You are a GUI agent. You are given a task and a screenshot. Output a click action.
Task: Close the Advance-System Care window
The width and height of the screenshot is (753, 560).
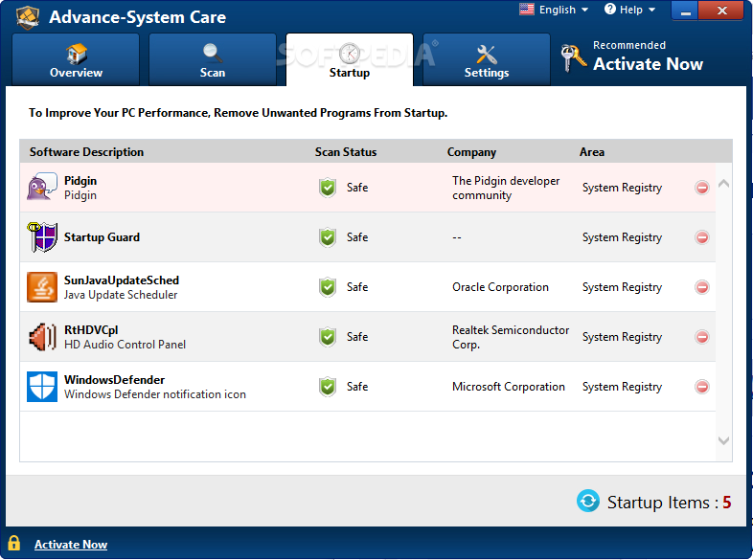pos(721,11)
